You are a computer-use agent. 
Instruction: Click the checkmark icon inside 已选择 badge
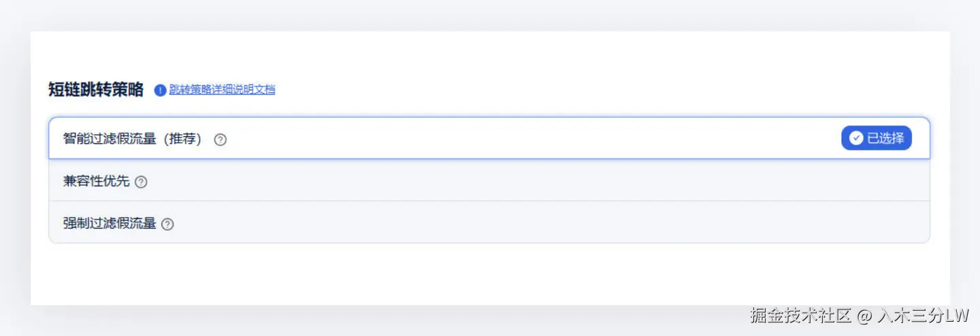[856, 138]
